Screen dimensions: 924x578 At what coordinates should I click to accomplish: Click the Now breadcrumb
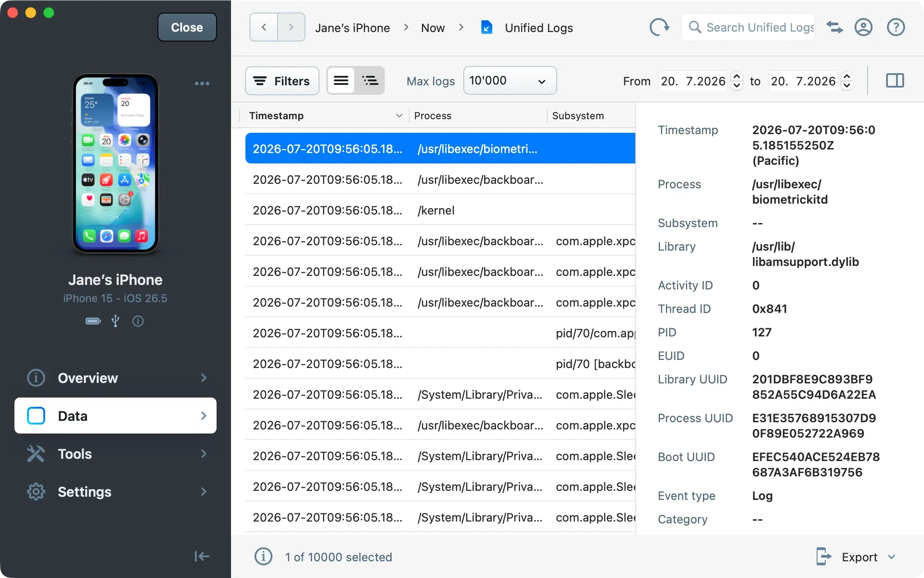click(433, 28)
